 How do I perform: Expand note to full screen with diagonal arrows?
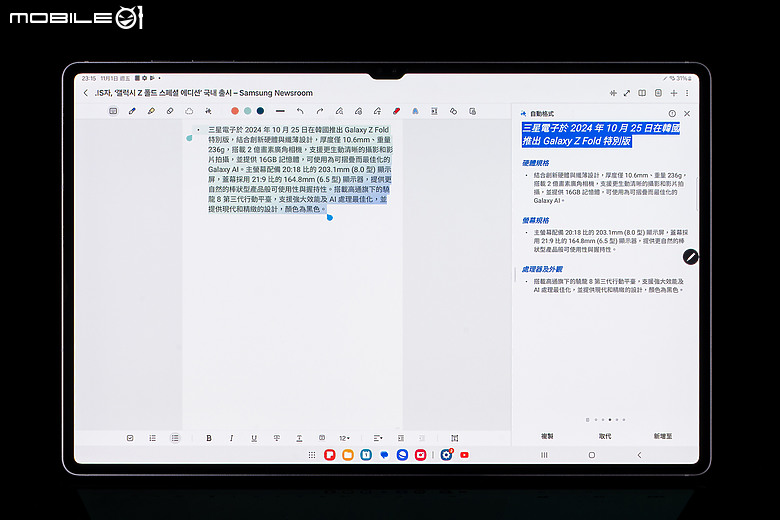pos(627,93)
